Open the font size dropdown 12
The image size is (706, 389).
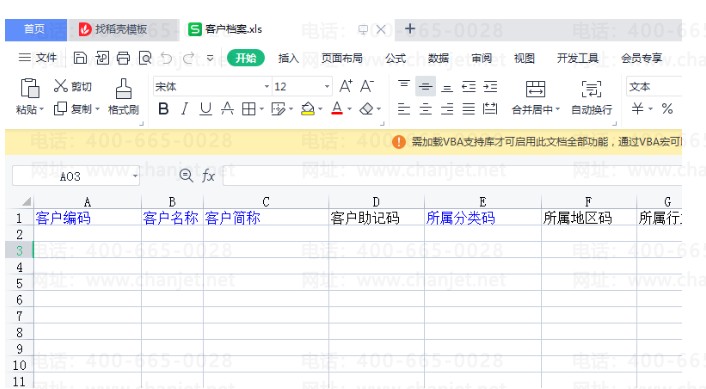point(327,86)
